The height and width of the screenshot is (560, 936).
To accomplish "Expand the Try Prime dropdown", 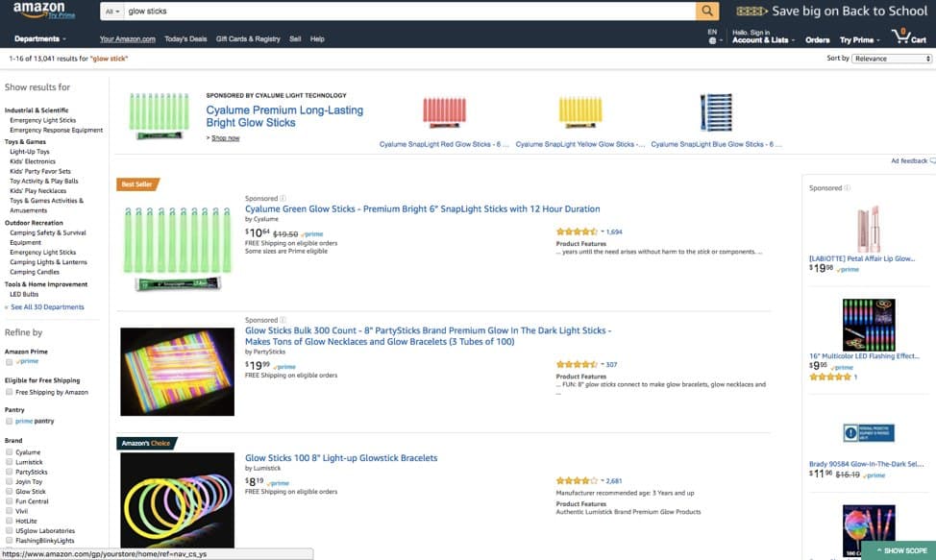I will [x=859, y=40].
